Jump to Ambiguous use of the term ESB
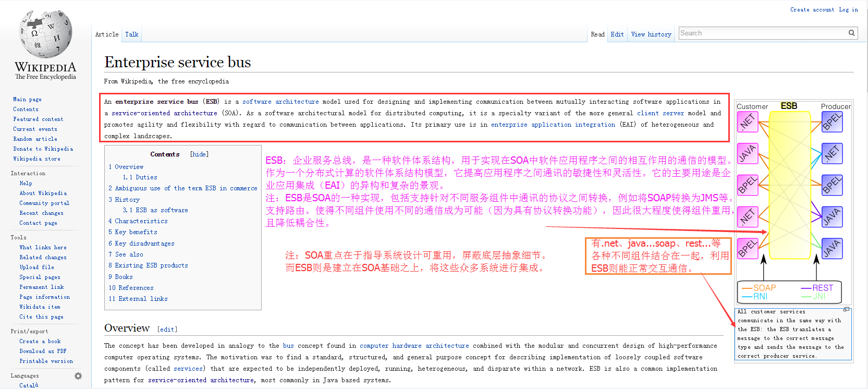868x389 pixels. pos(183,188)
